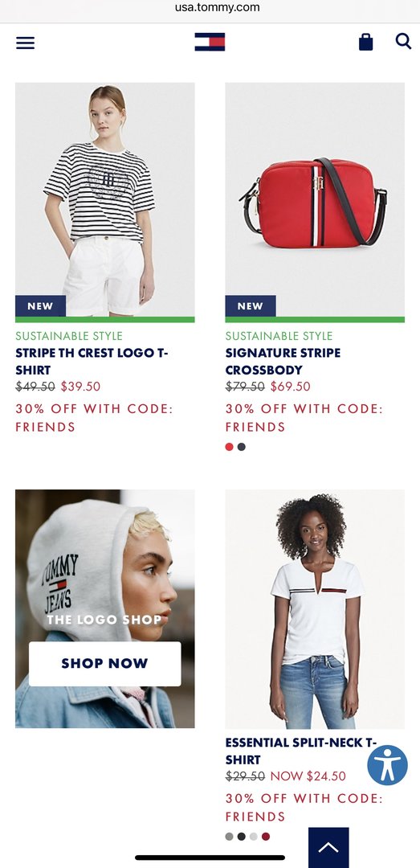View the white split-neck shirt image
Image resolution: width=420 pixels, height=868 pixels.
tap(315, 609)
